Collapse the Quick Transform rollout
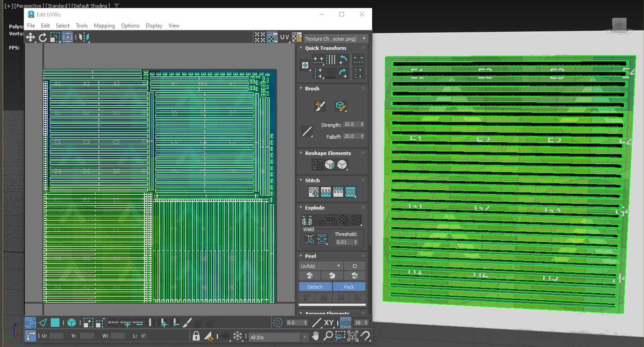The height and width of the screenshot is (347, 644). (x=301, y=48)
